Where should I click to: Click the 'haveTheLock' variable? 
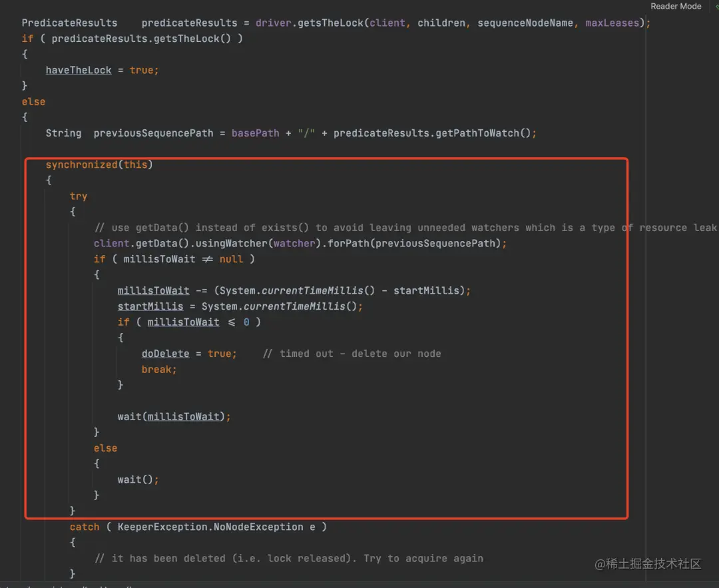coord(79,70)
